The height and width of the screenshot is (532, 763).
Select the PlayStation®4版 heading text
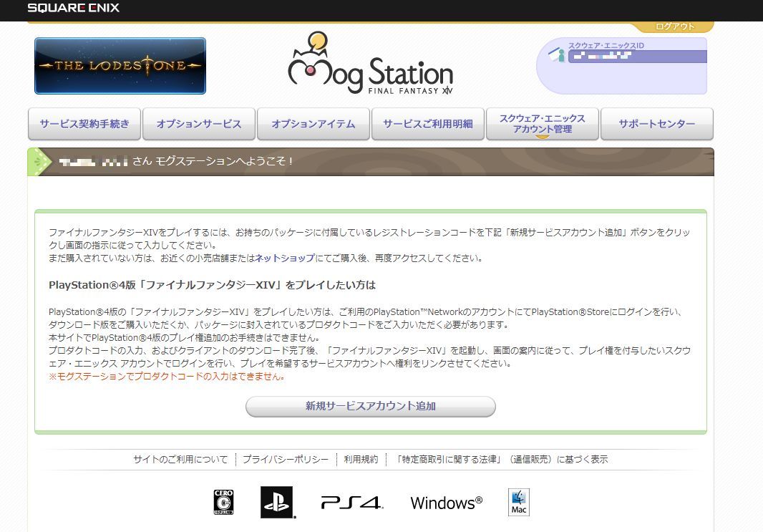212,285
